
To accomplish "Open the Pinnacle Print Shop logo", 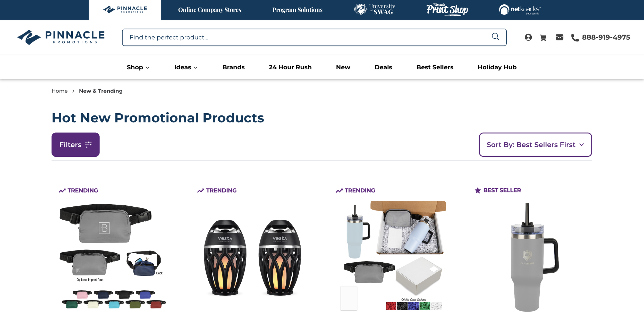I will click(447, 10).
